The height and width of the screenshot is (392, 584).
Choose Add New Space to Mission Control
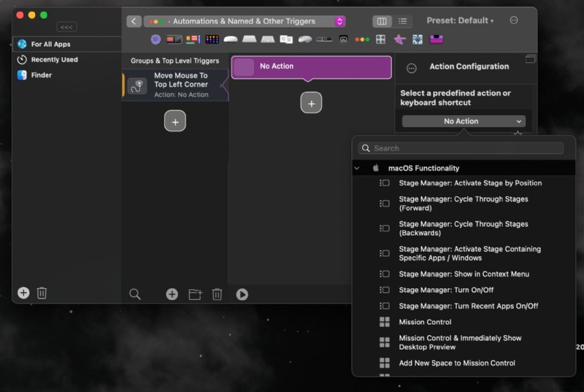tap(464, 363)
